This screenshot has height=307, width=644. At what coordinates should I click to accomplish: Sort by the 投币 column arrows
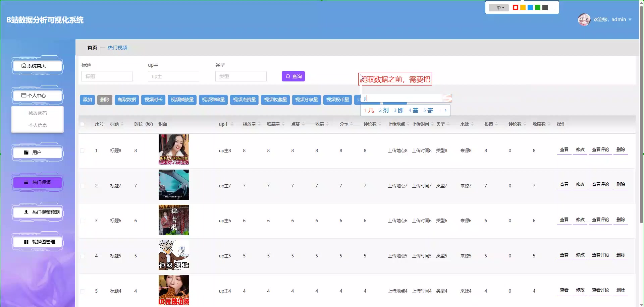pos(496,124)
